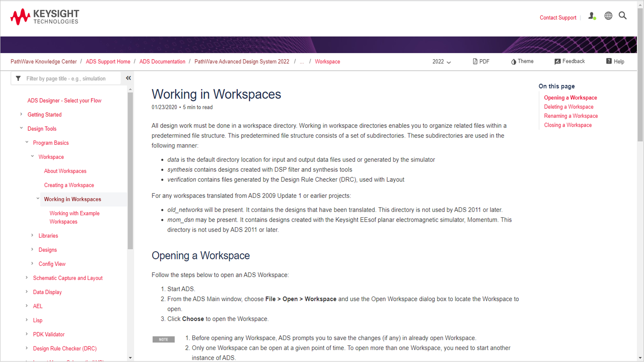
Task: Toggle the page Theme
Action: click(x=522, y=62)
